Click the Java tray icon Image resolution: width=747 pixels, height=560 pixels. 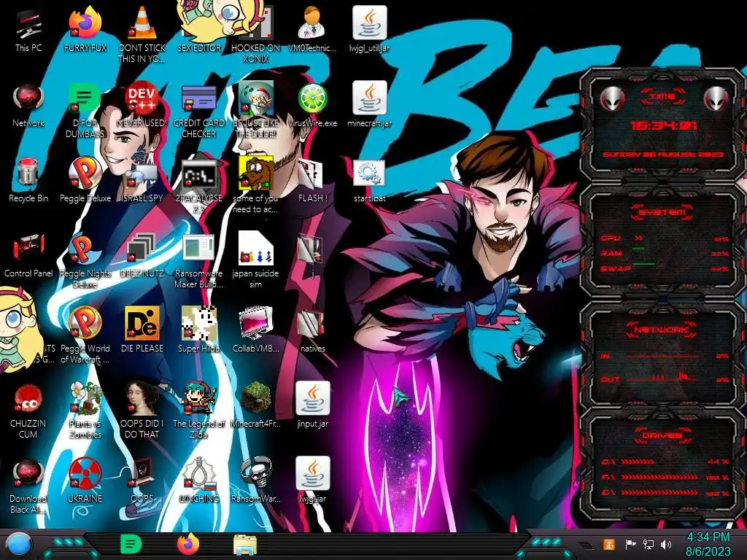[609, 544]
